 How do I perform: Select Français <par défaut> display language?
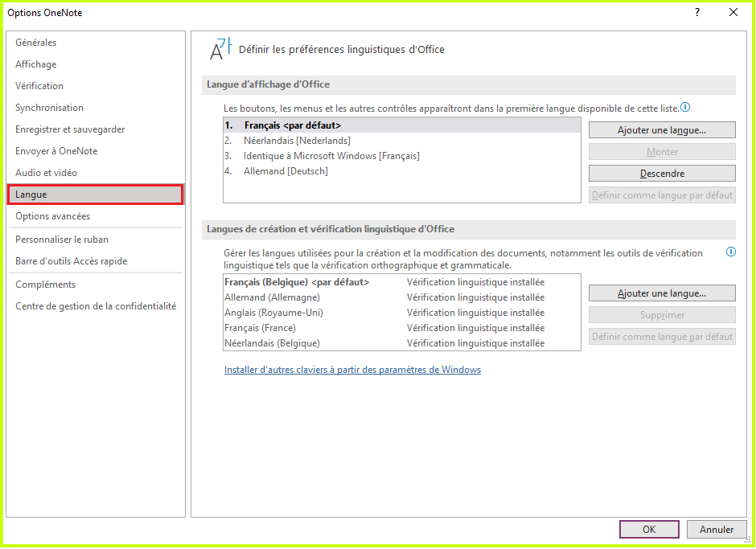pyautogui.click(x=402, y=125)
